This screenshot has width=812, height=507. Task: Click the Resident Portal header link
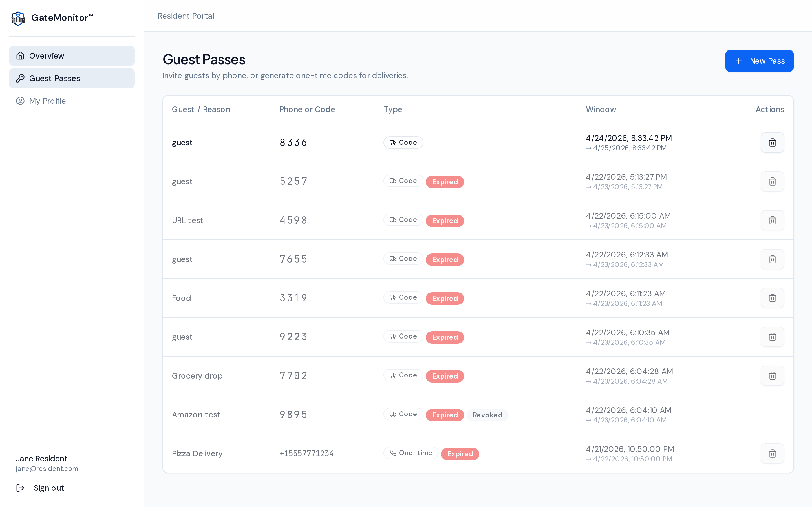point(186,16)
